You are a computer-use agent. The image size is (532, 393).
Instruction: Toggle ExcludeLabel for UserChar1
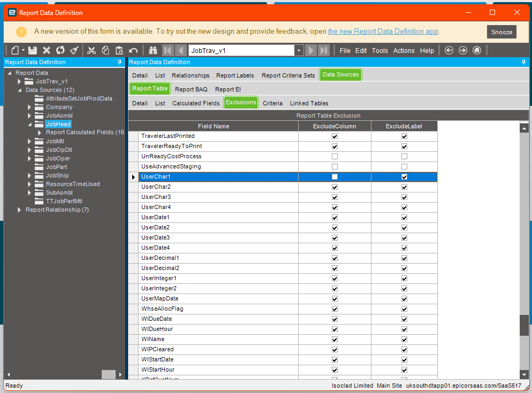pyautogui.click(x=404, y=176)
